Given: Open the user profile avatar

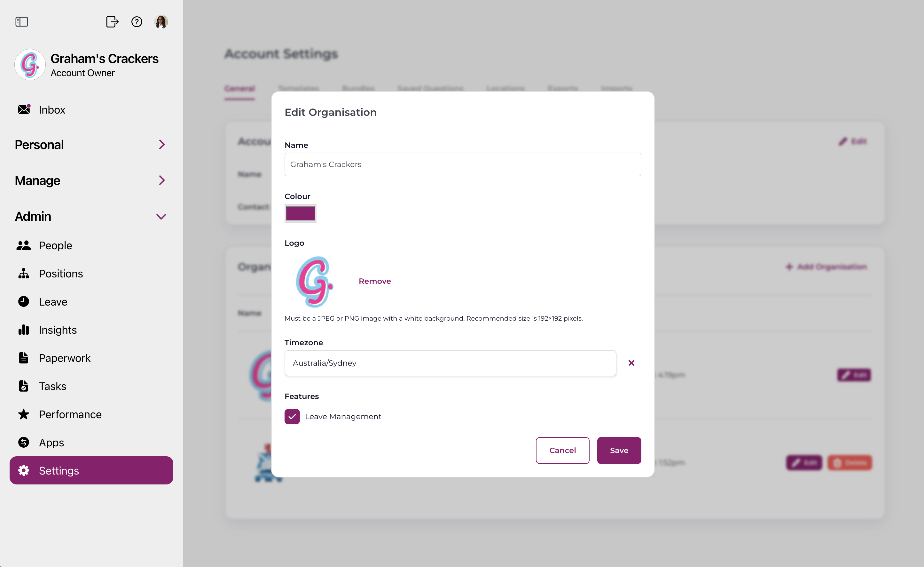Looking at the screenshot, I should 161,22.
